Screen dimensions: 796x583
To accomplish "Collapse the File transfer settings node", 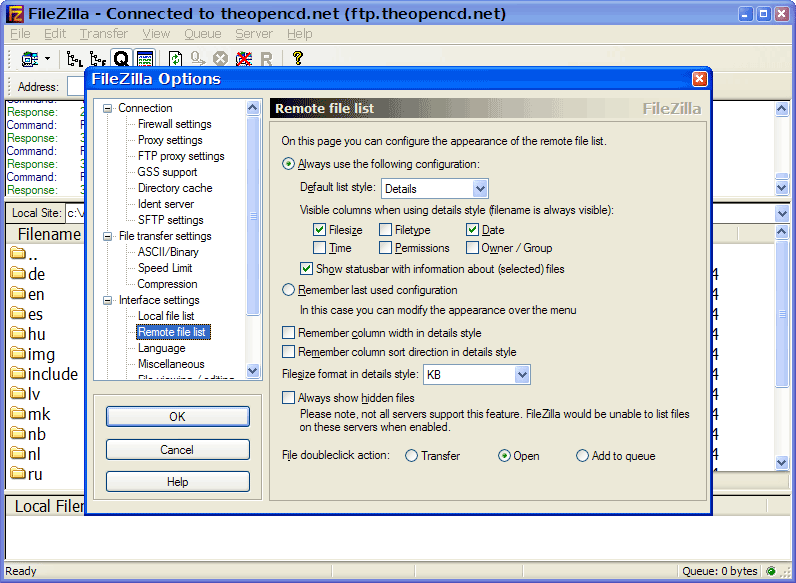I will click(x=107, y=236).
